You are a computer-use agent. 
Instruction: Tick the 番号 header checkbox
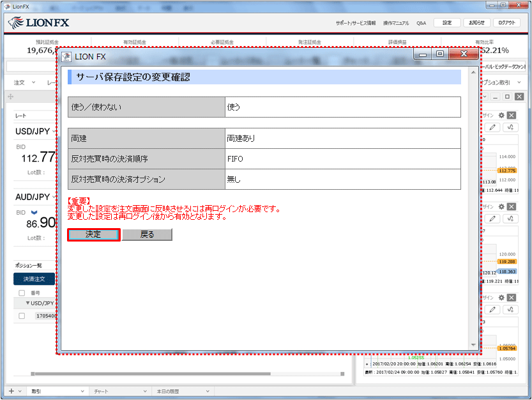[22, 293]
